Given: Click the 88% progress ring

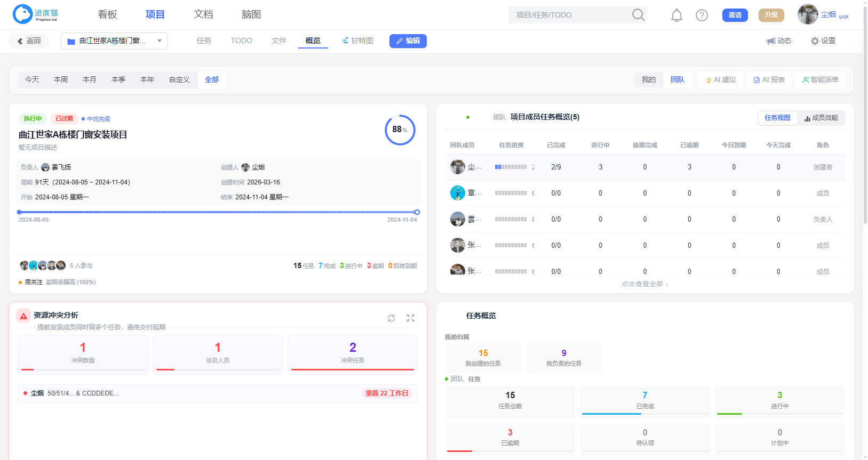Looking at the screenshot, I should pos(400,130).
